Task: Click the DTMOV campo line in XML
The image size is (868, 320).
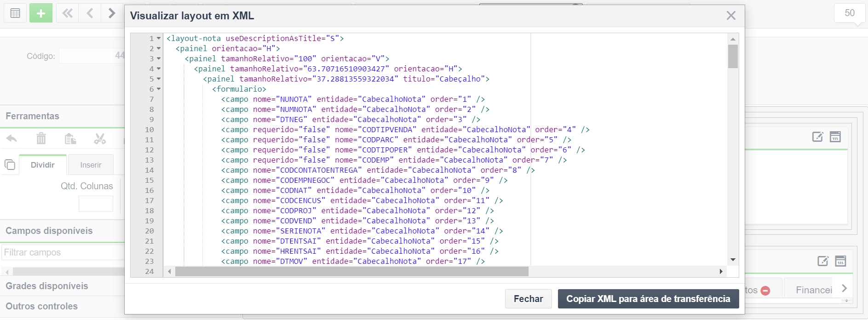Action: (353, 261)
